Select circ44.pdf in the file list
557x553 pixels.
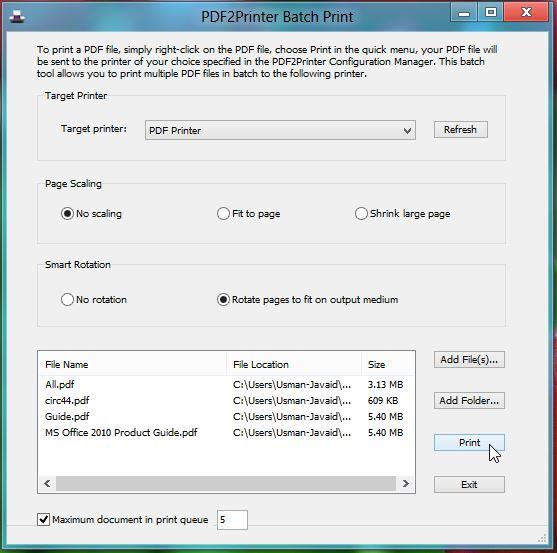tap(67, 401)
